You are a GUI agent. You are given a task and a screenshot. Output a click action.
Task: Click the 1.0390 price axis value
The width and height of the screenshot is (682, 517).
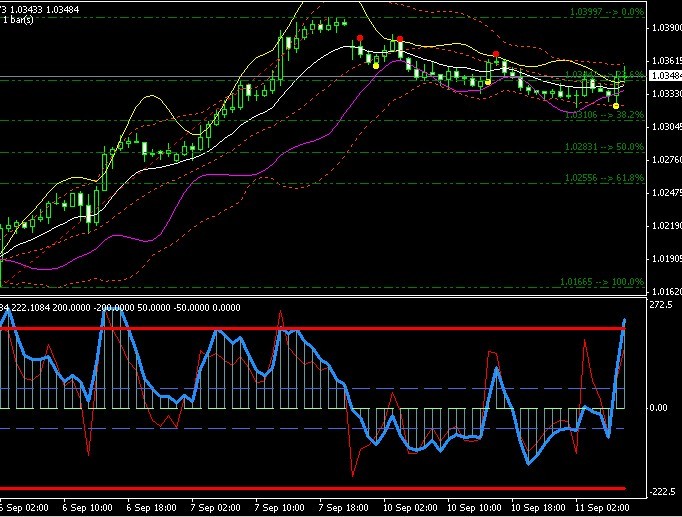(x=666, y=28)
